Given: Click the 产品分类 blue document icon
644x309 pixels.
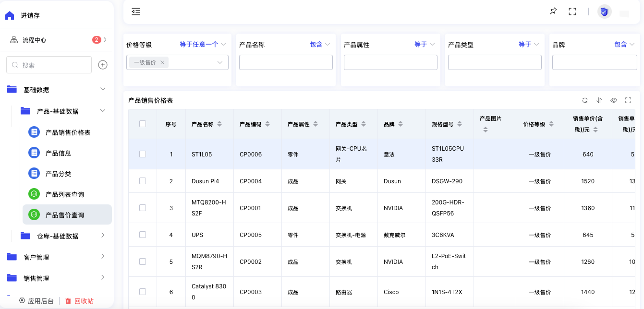Looking at the screenshot, I should pos(34,173).
